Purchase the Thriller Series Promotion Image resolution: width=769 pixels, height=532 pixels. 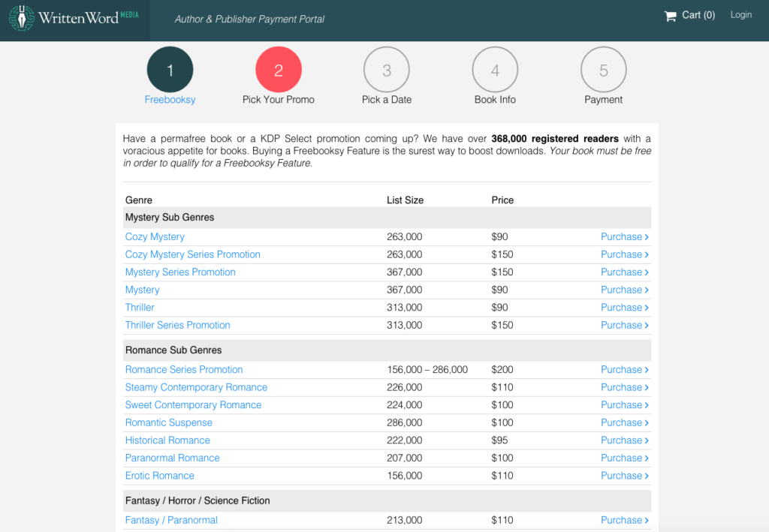pos(624,325)
